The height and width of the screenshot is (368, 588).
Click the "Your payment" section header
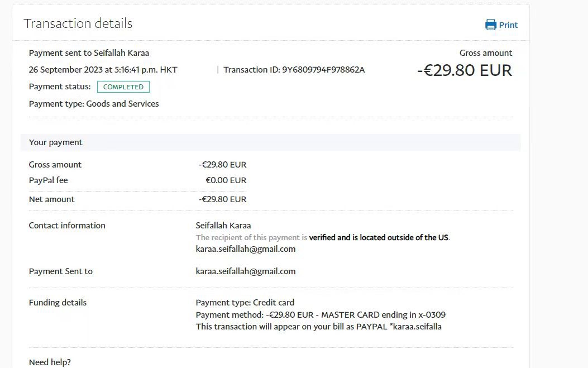[56, 142]
